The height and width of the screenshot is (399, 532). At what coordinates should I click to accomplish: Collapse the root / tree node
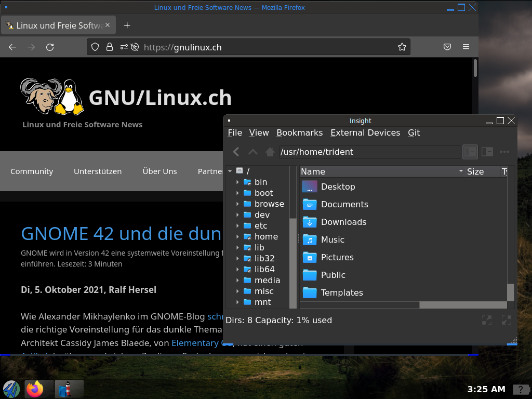click(x=230, y=171)
